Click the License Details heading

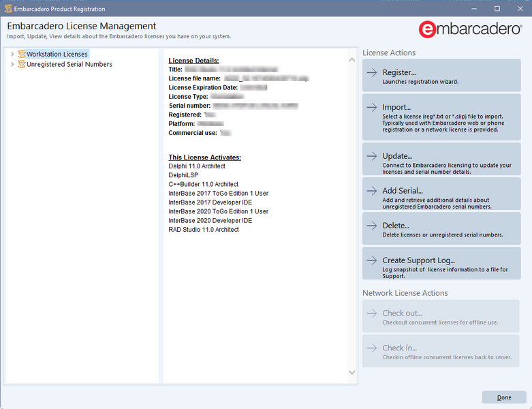(x=193, y=61)
